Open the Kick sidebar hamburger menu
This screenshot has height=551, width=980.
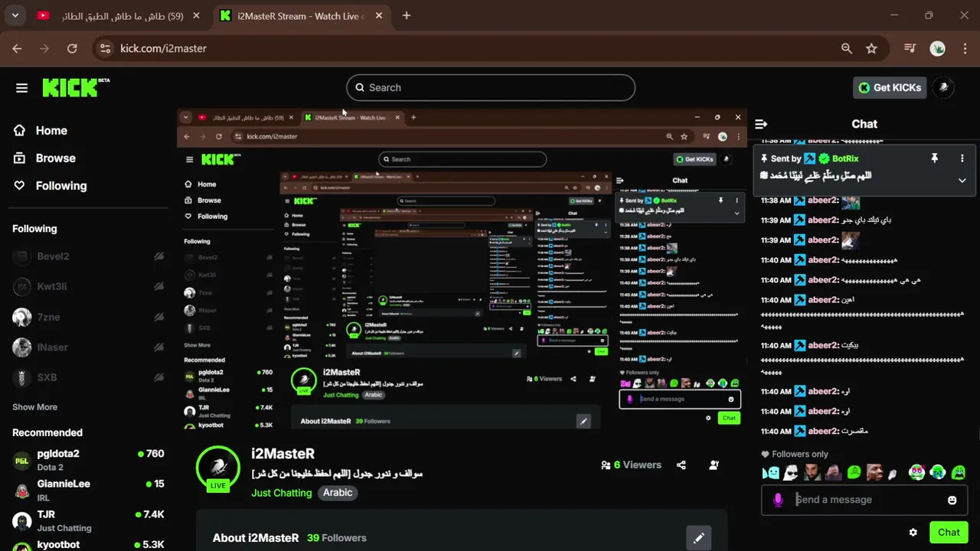[21, 88]
